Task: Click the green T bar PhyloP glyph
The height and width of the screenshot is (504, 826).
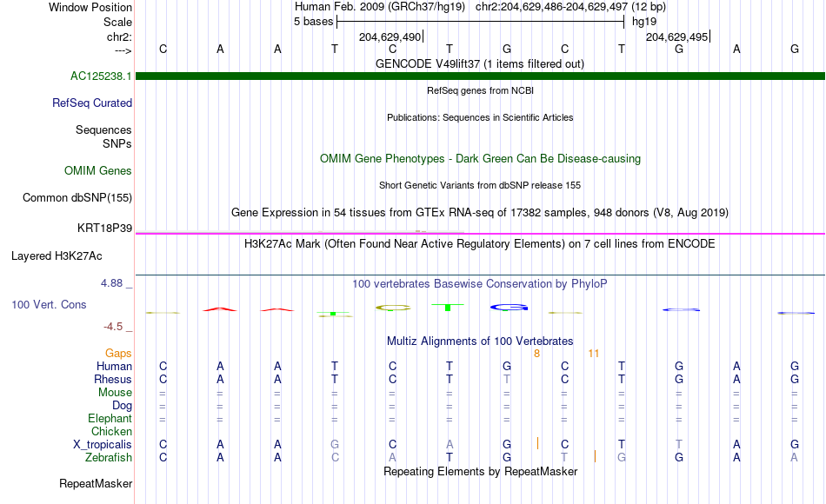Action: click(447, 307)
